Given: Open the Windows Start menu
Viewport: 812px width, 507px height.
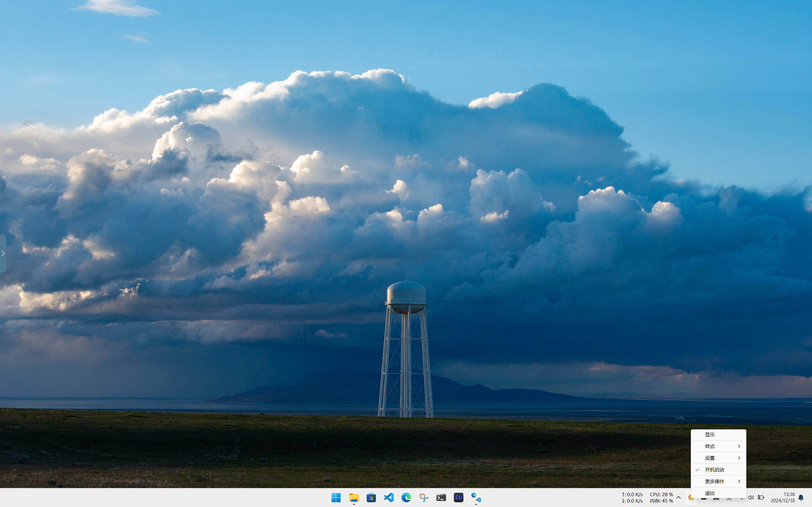Looking at the screenshot, I should click(336, 497).
